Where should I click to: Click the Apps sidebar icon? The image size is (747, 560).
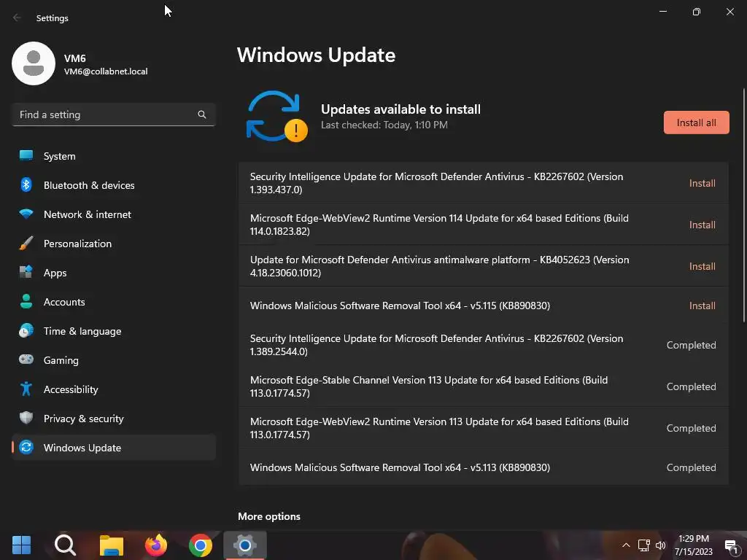(x=26, y=273)
